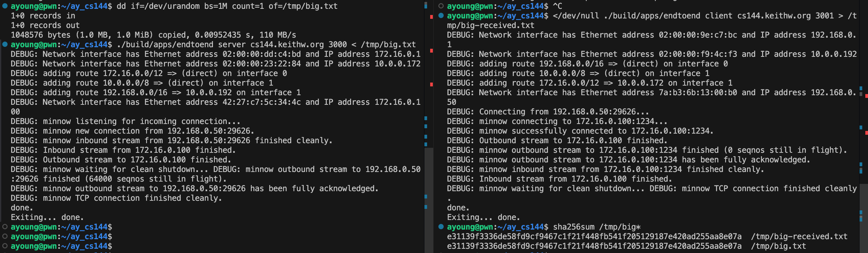
Task: Click the first hollow prompt marker after 'Exiting... done.' on the left
Action: [x=5, y=227]
